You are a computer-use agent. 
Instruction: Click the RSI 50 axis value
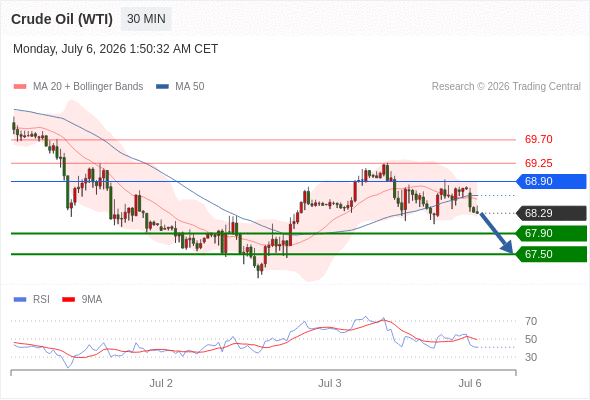(x=531, y=339)
